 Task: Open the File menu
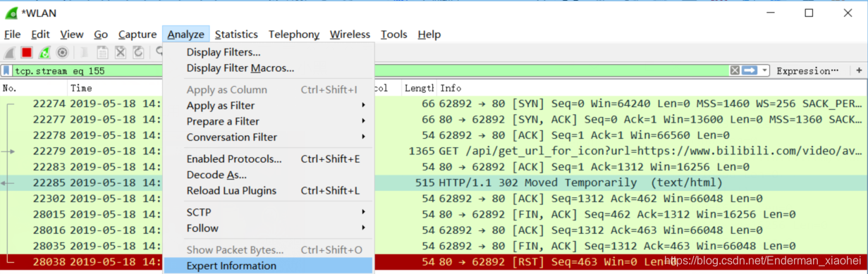click(x=12, y=34)
